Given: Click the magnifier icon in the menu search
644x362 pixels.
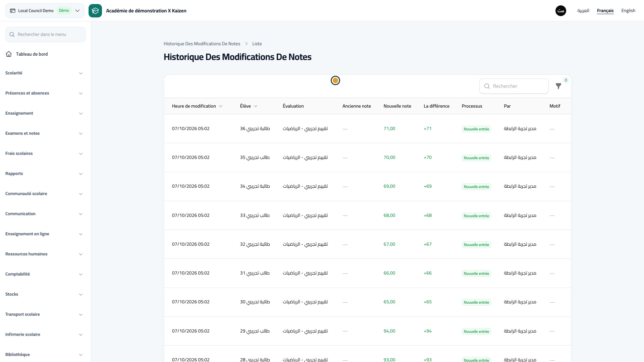Looking at the screenshot, I should tap(12, 35).
